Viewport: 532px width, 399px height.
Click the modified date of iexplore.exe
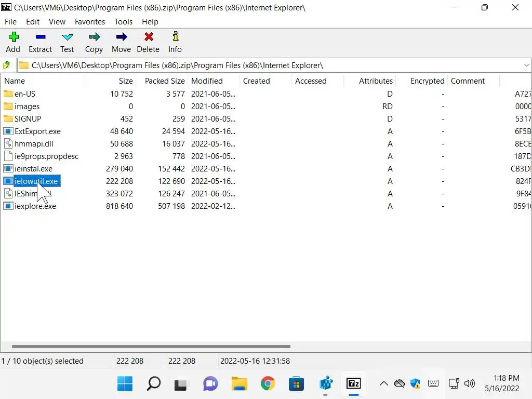click(x=213, y=206)
